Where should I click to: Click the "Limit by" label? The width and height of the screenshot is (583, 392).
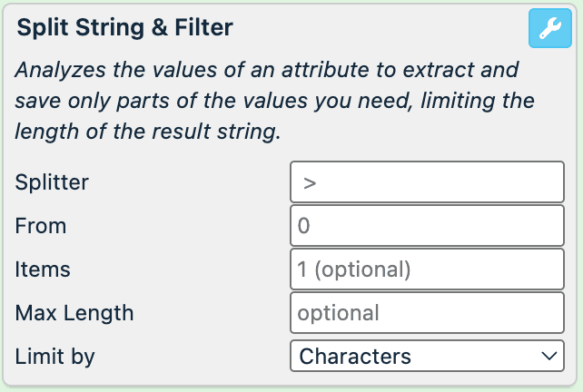click(x=55, y=357)
